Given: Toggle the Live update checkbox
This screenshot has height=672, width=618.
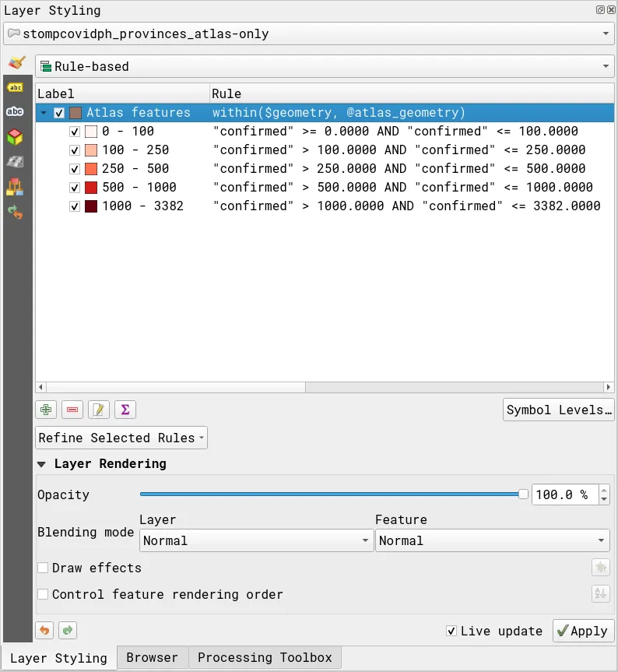Looking at the screenshot, I should (451, 631).
